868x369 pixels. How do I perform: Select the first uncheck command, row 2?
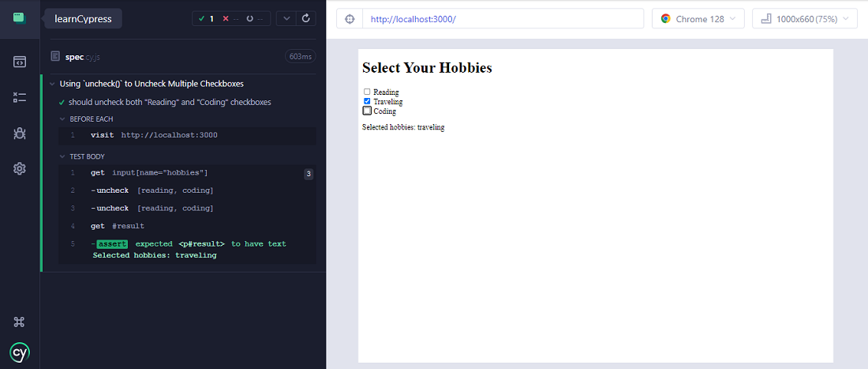[187, 191]
